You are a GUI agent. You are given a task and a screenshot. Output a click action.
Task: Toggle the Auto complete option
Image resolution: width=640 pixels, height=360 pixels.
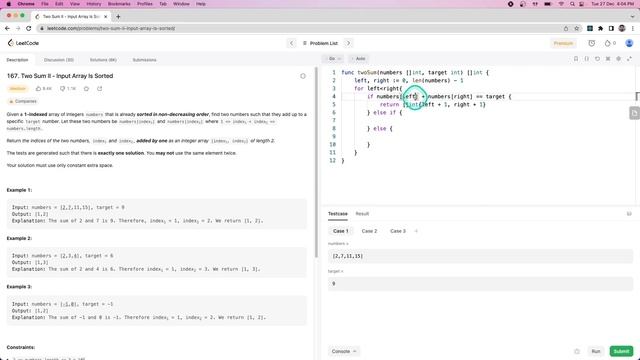coord(359,59)
